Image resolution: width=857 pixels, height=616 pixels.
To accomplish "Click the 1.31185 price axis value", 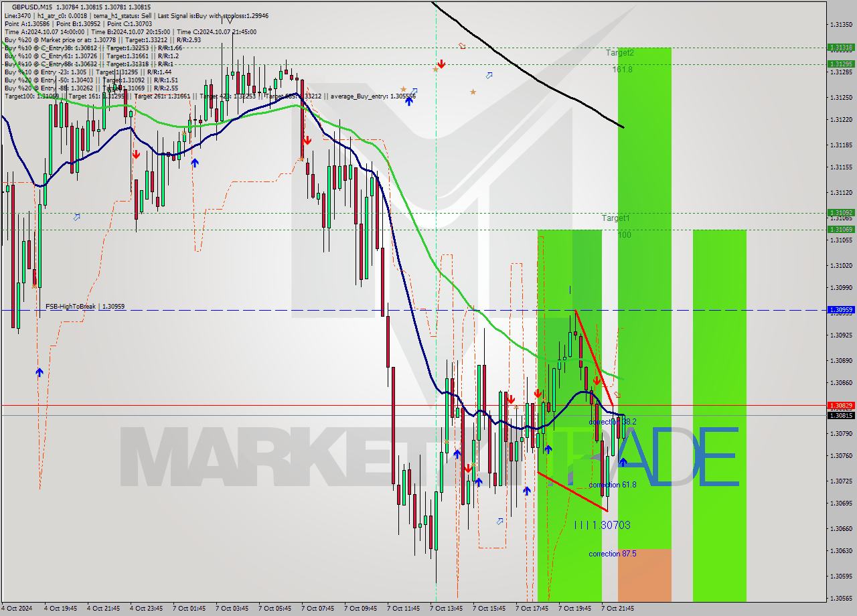I will [x=841, y=145].
